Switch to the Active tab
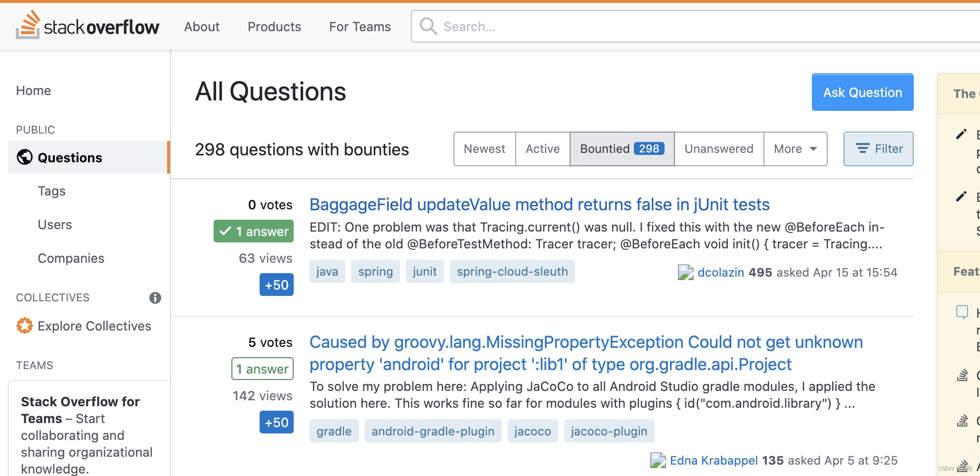The height and width of the screenshot is (476, 980). tap(542, 149)
